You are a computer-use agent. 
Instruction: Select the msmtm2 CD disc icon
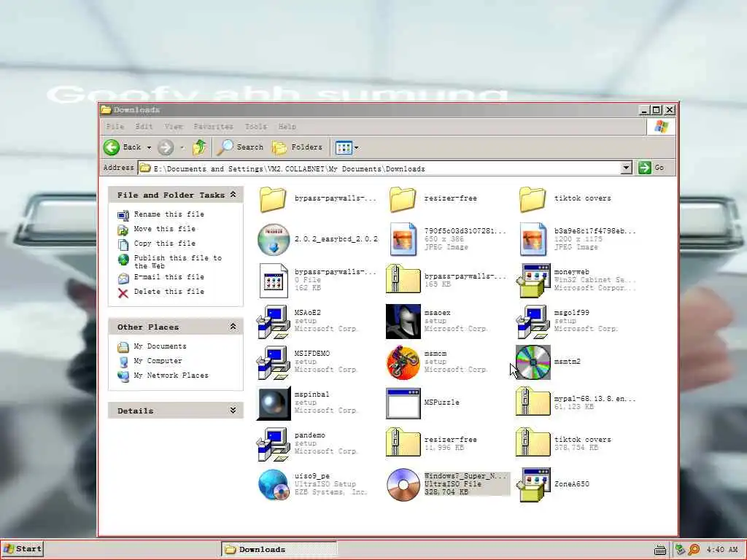tap(533, 362)
